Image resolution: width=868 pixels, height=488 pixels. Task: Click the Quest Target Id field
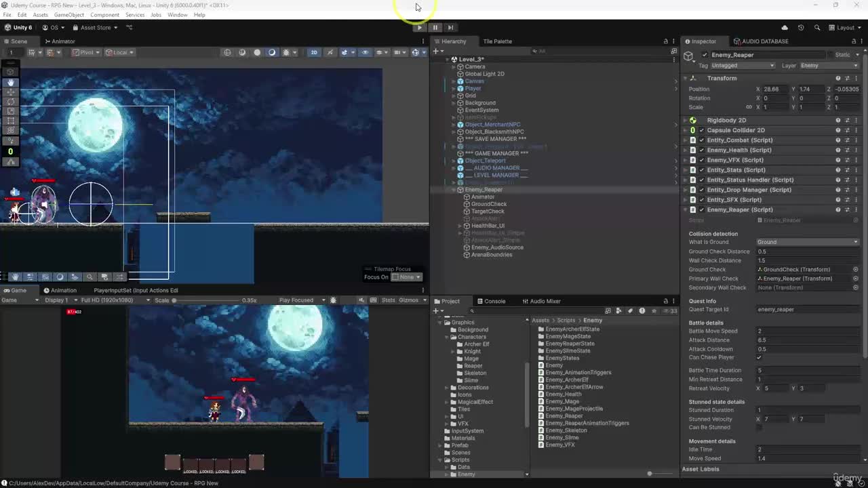(808, 310)
